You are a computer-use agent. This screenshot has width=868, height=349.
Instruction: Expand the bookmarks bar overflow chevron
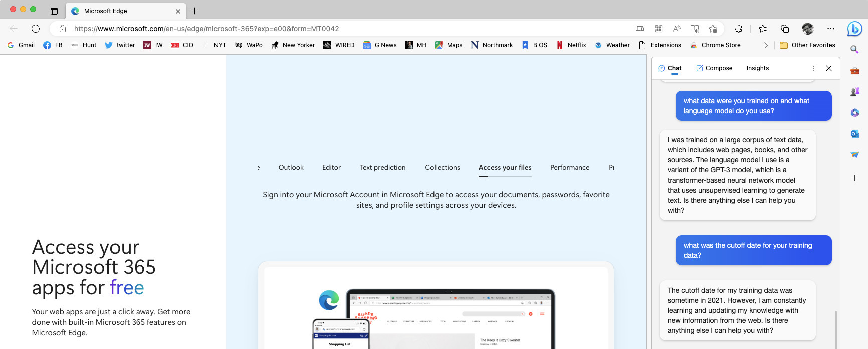tap(766, 45)
